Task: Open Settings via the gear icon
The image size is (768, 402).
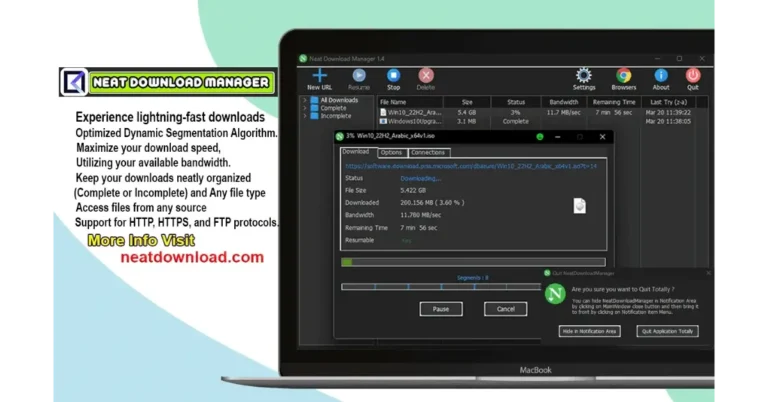Action: (584, 76)
